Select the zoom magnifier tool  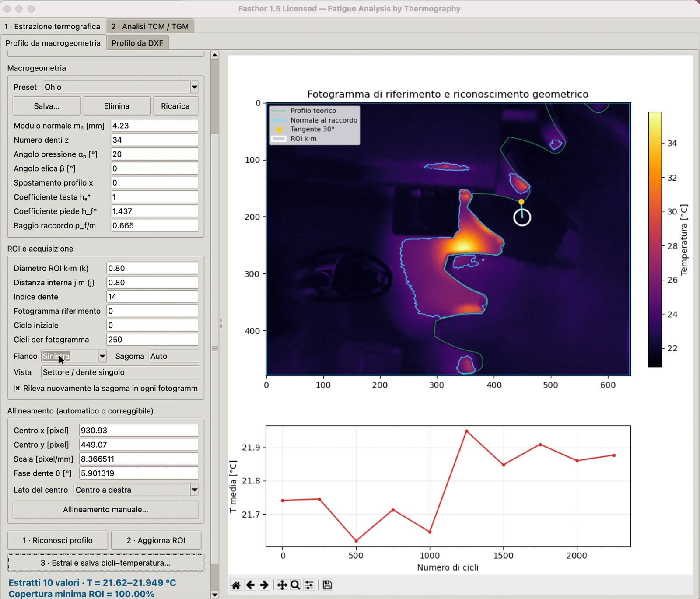[295, 585]
